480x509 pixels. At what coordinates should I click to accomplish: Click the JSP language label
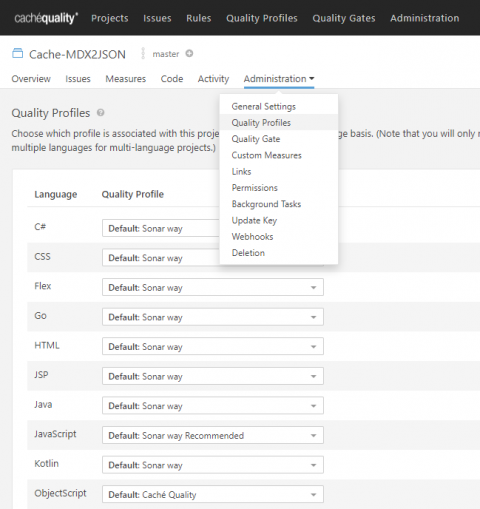click(41, 375)
